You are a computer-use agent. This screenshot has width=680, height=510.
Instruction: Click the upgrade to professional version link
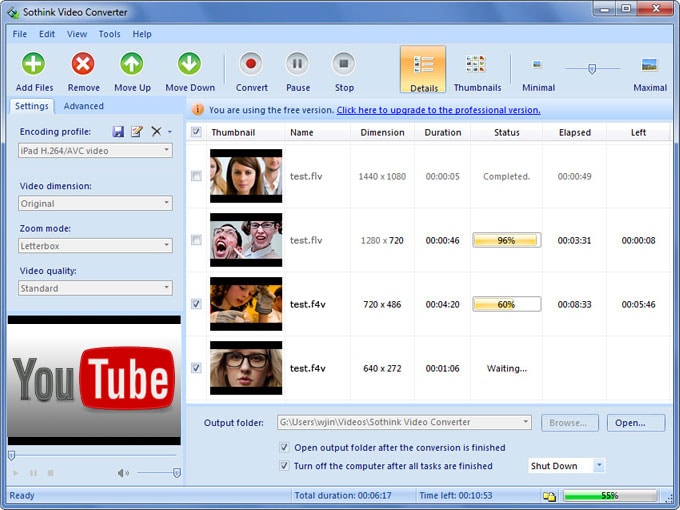(x=438, y=110)
